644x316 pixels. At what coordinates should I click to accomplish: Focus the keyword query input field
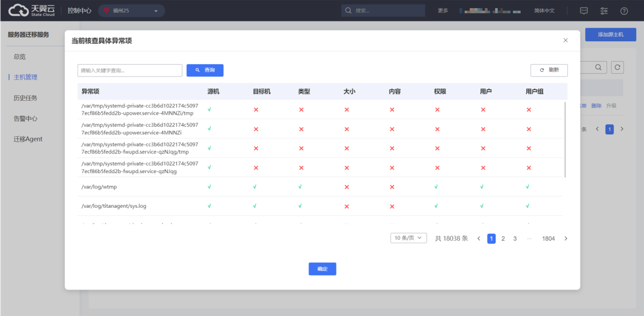click(x=130, y=70)
